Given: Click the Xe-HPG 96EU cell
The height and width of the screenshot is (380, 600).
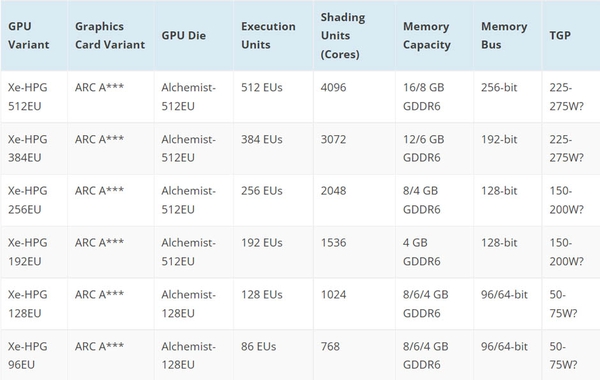Looking at the screenshot, I should click(28, 356).
